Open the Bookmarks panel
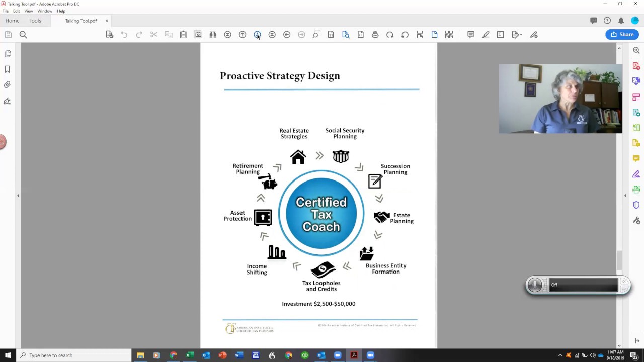The image size is (644, 362). coord(8,69)
